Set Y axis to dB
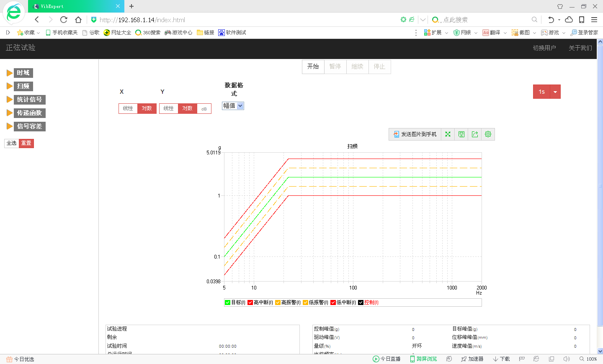Viewport: 603px width, 364px height. [204, 108]
